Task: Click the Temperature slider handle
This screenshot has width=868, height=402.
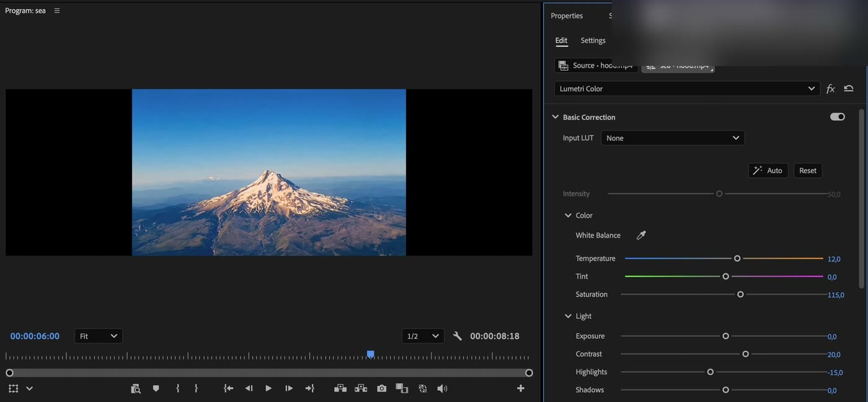Action: point(737,259)
